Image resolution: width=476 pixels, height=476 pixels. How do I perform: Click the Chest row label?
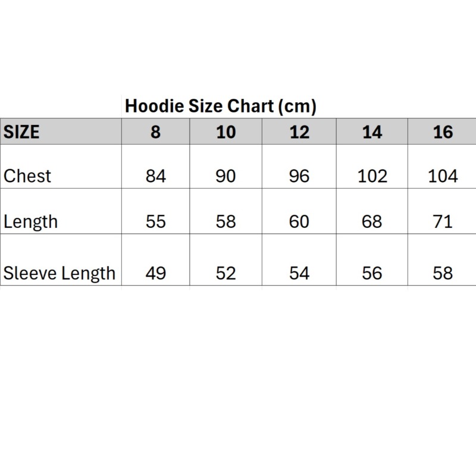(x=27, y=176)
